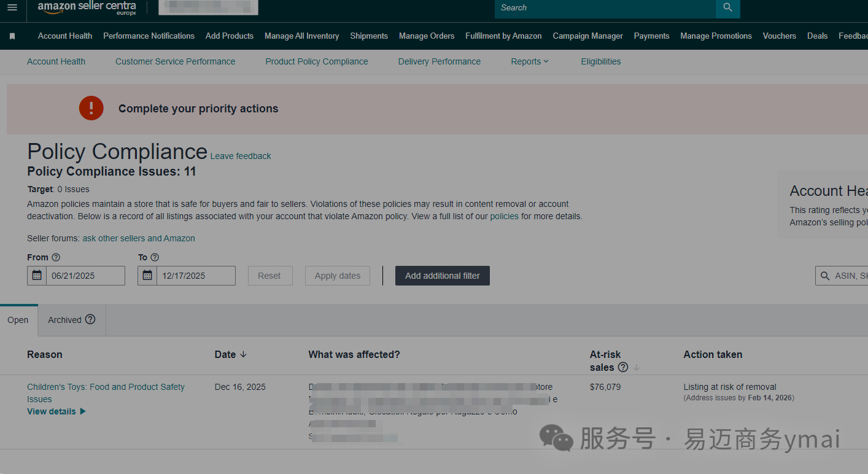Click the Action taken column header

click(x=713, y=354)
